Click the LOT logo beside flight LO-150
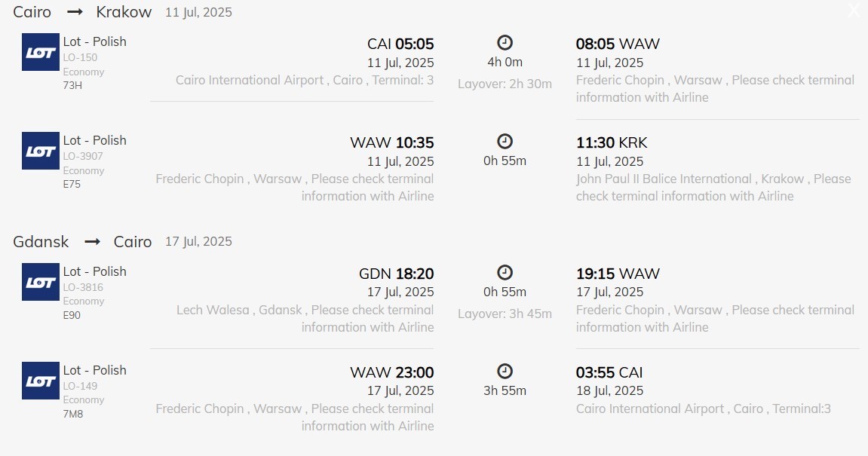868x456 pixels. click(41, 52)
